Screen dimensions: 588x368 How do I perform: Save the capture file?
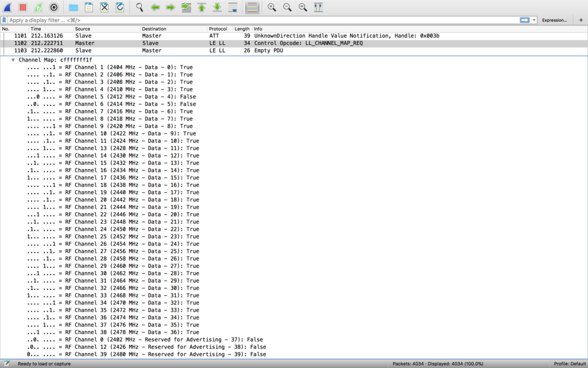89,7
